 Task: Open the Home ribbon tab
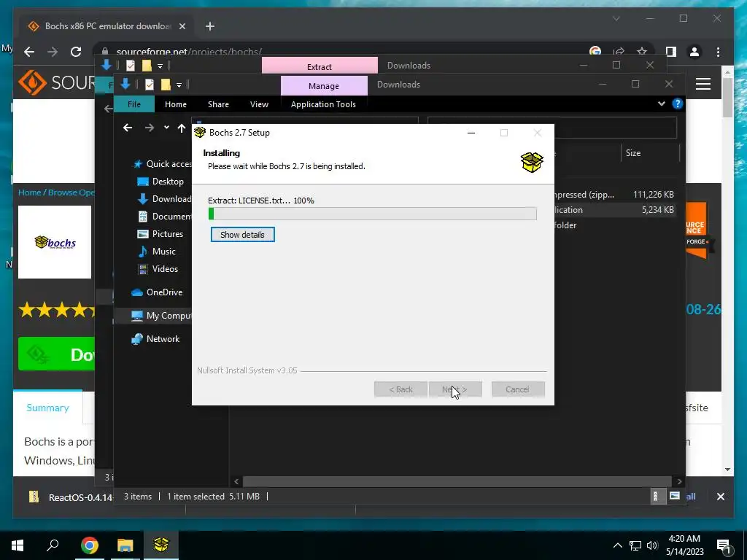pos(175,104)
